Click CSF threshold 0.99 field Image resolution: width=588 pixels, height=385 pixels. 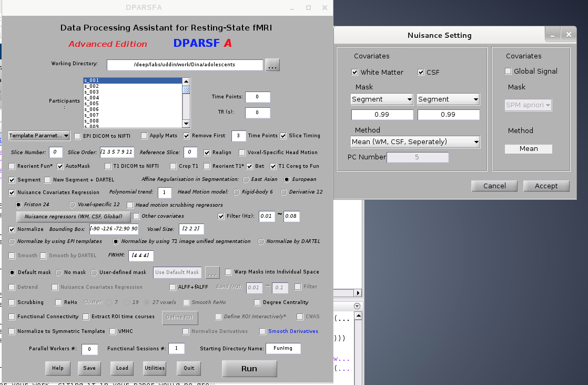(449, 115)
